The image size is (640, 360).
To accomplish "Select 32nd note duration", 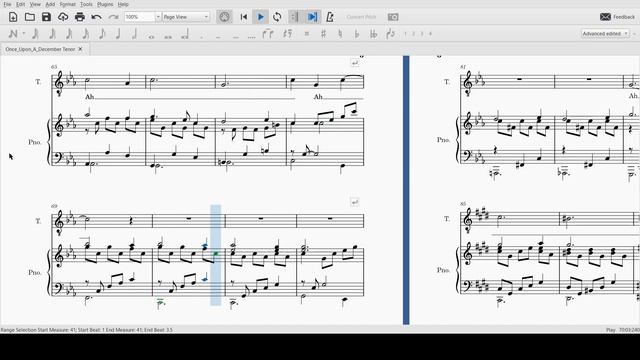I will coord(69,34).
